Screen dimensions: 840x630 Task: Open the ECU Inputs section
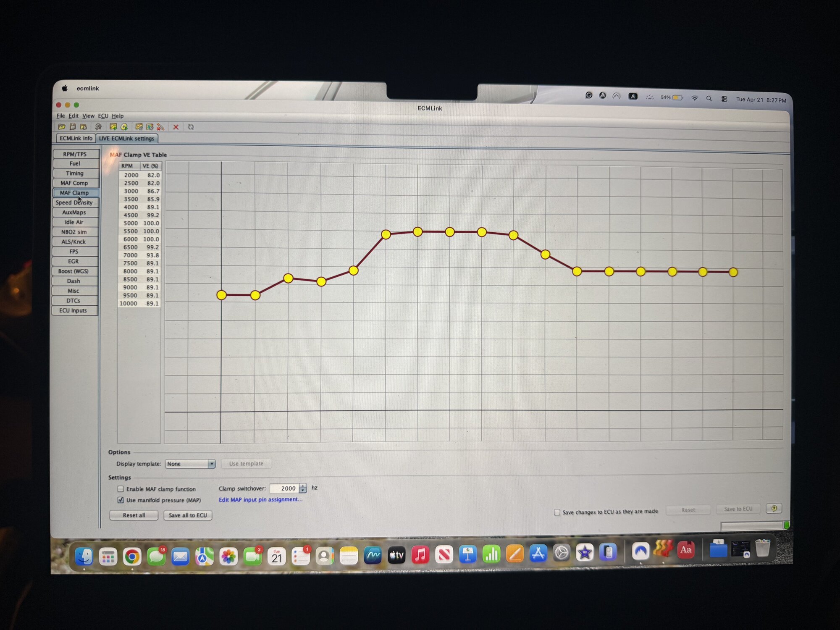coord(73,310)
